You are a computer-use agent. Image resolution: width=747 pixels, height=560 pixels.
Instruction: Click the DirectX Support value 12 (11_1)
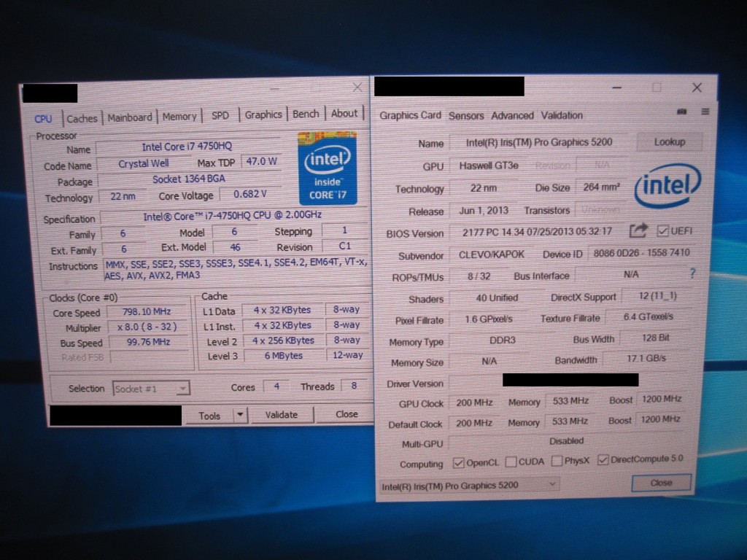pos(658,296)
